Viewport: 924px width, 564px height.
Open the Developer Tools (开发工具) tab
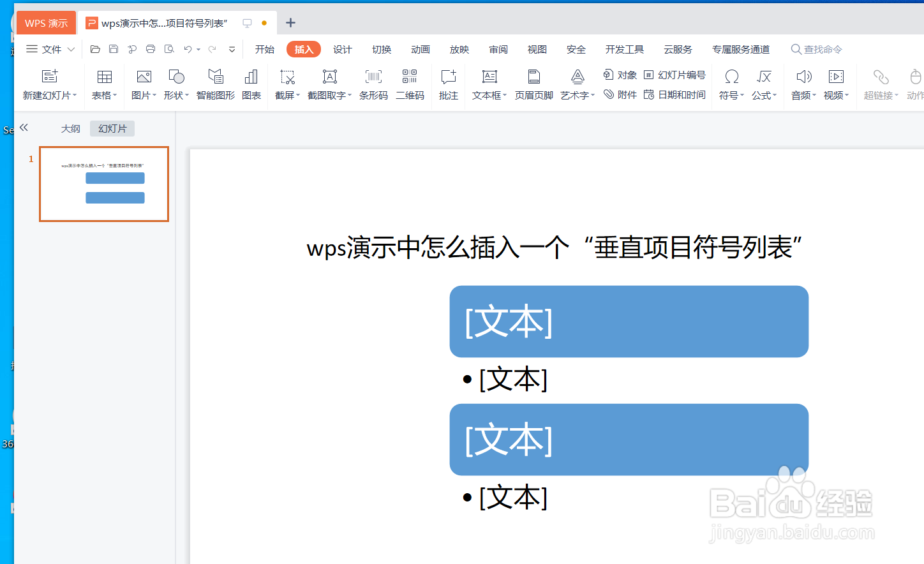pyautogui.click(x=624, y=49)
